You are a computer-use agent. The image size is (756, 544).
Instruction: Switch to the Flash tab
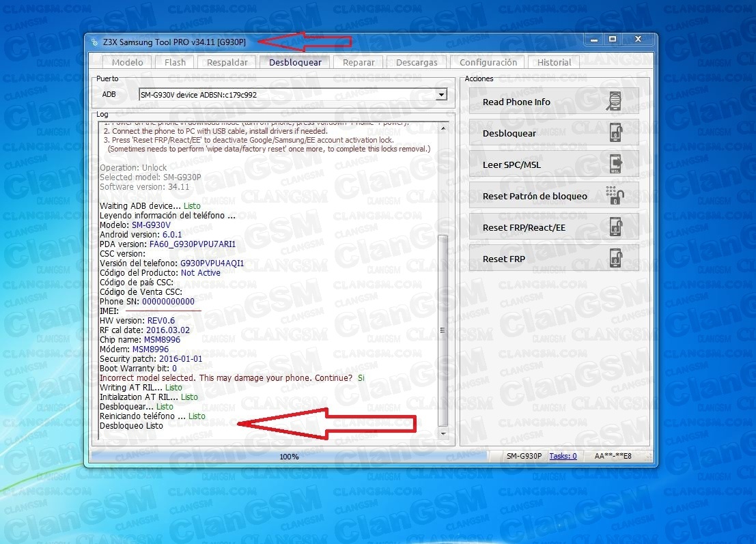(175, 62)
